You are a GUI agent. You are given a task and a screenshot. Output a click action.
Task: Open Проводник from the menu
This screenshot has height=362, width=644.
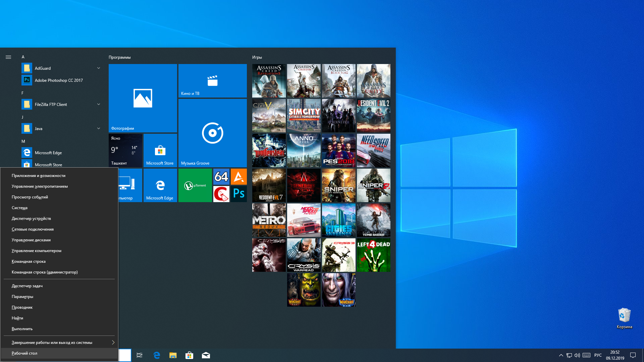(x=59, y=307)
